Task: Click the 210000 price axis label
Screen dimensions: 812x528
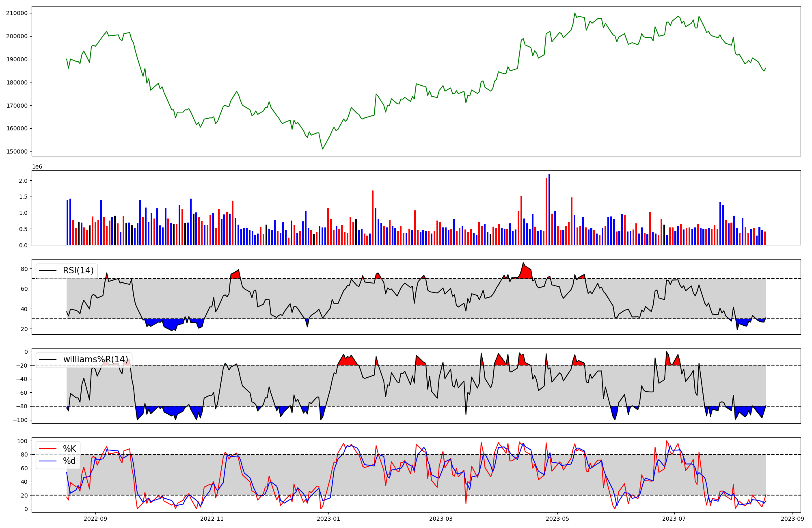Action: (17, 13)
